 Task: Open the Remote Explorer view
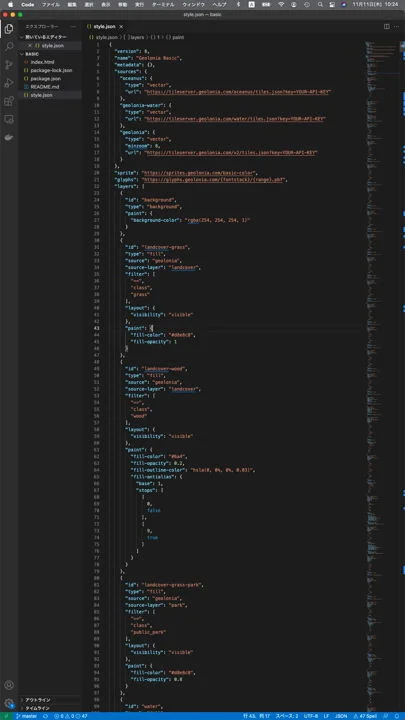(x=8, y=119)
